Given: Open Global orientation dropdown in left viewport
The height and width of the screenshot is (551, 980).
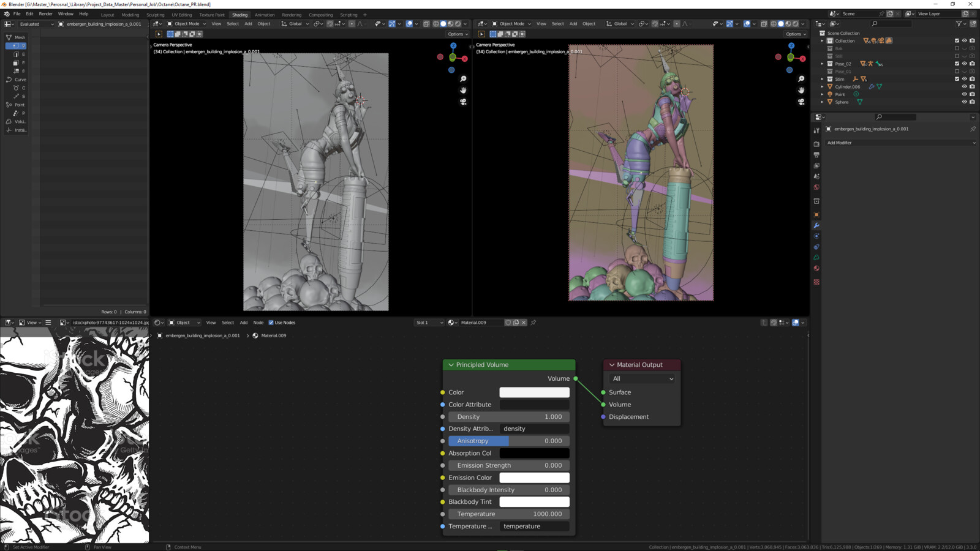Looking at the screenshot, I should pos(295,24).
